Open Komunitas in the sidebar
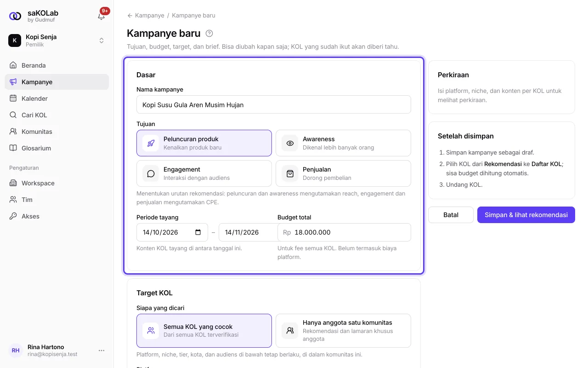The height and width of the screenshot is (368, 588). point(57,132)
